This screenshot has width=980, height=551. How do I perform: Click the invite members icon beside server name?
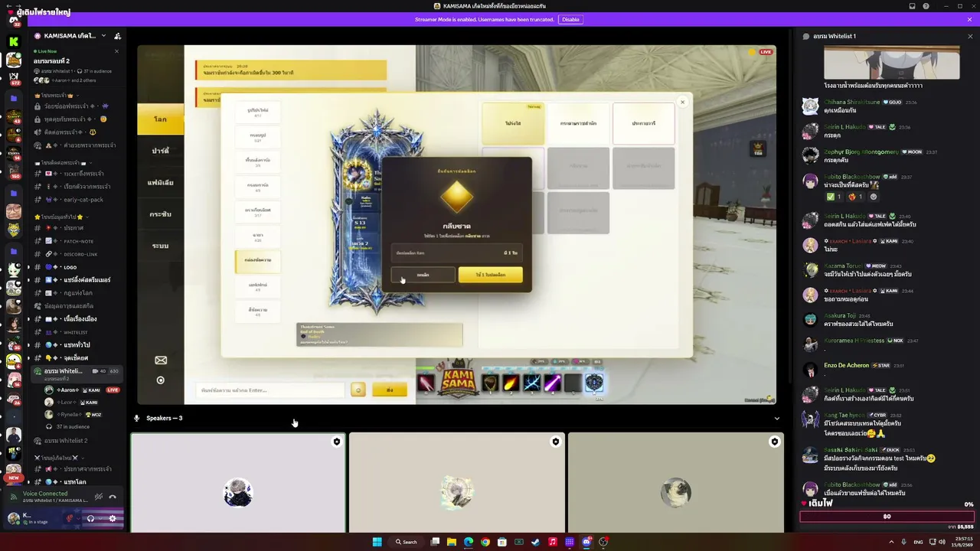[x=117, y=36]
